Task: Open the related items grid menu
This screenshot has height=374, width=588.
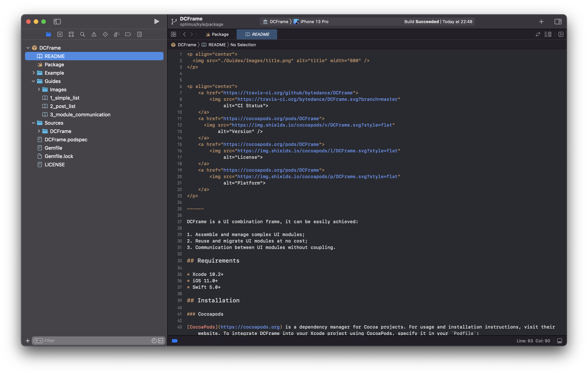Action: 173,34
